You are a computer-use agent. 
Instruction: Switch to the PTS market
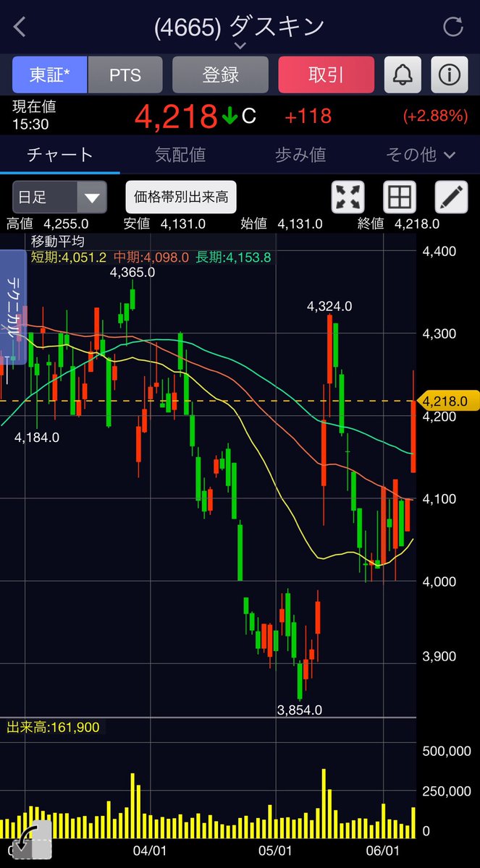point(125,75)
